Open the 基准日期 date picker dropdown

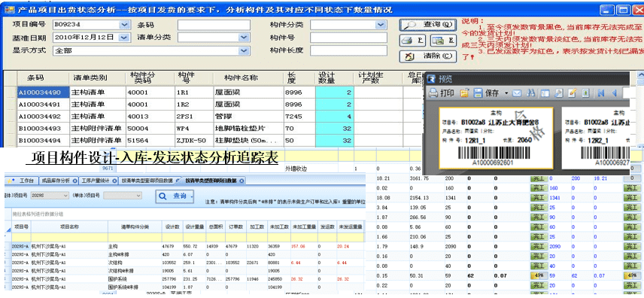tap(124, 38)
